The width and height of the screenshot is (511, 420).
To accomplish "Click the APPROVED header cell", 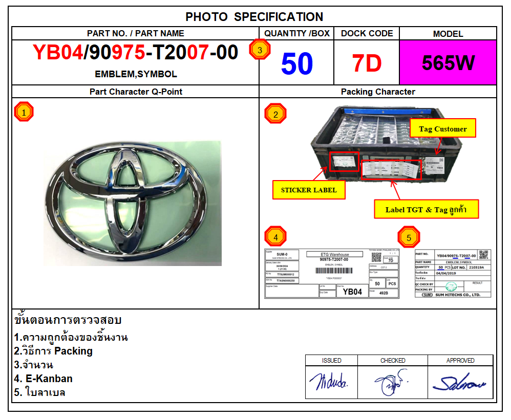I will tap(460, 361).
